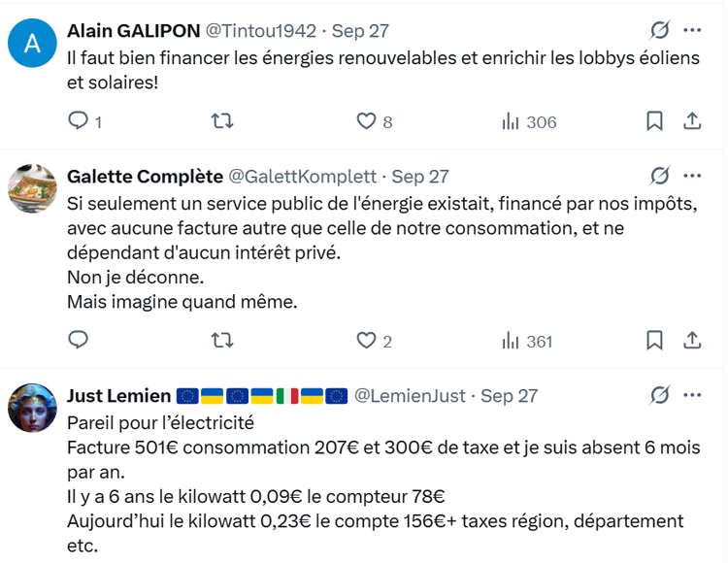
Task: Reply to Alain GALIPON's tweet
Action: pos(79,121)
